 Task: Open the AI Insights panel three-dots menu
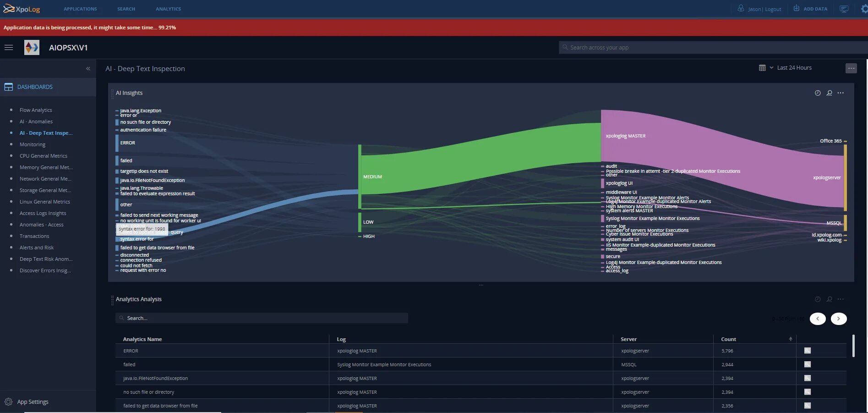[x=841, y=93]
